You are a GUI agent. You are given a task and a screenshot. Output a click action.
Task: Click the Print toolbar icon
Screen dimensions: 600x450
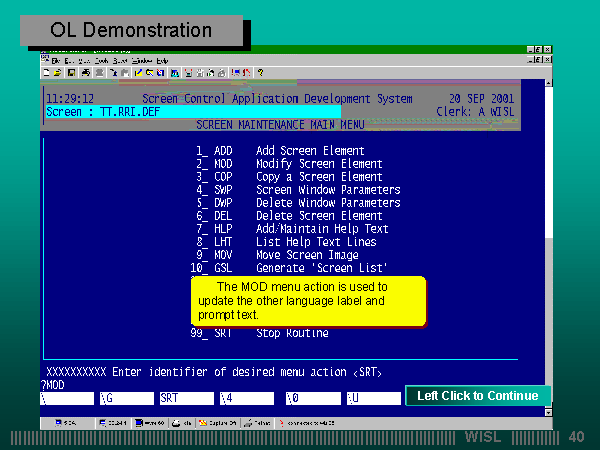(x=86, y=73)
